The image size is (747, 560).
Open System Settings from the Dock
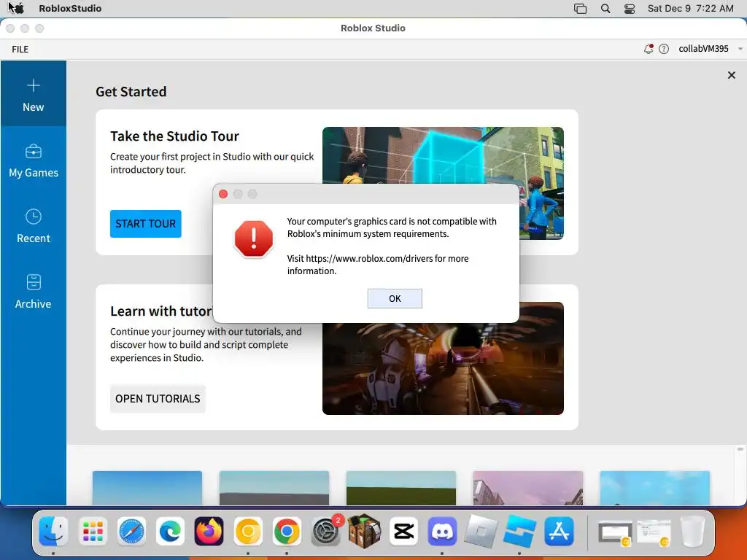pos(326,531)
